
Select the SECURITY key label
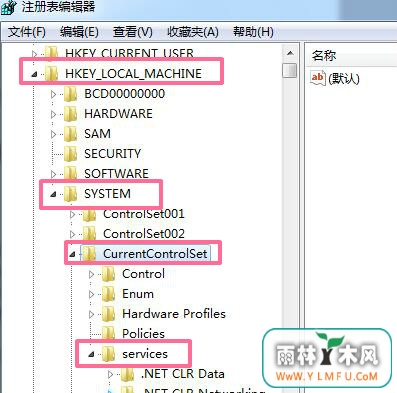point(113,154)
